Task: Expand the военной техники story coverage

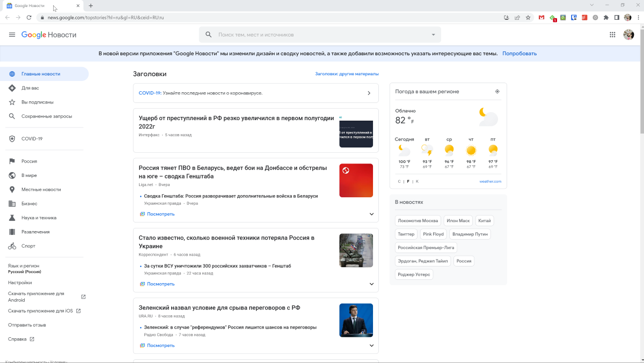Action: click(x=371, y=284)
